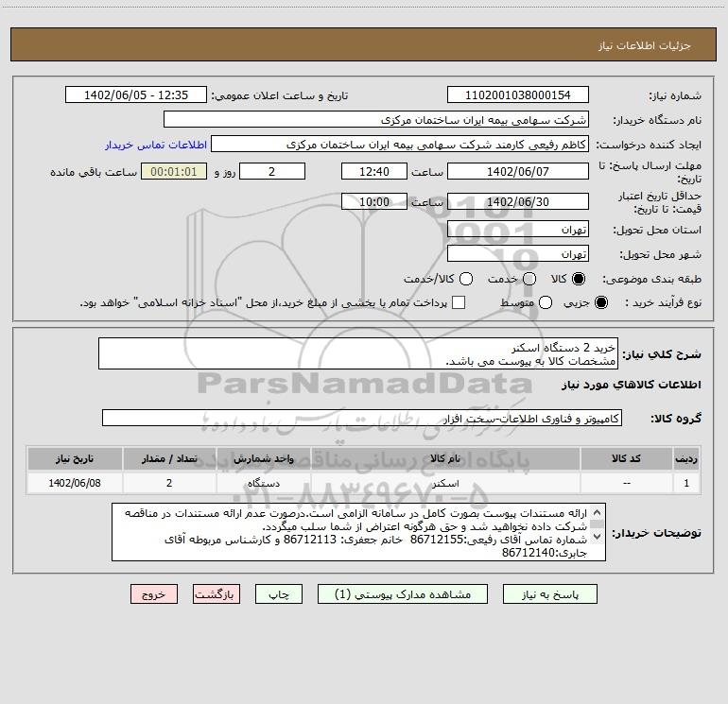Select the جزیی purchase type radio

pyautogui.click(x=600, y=302)
